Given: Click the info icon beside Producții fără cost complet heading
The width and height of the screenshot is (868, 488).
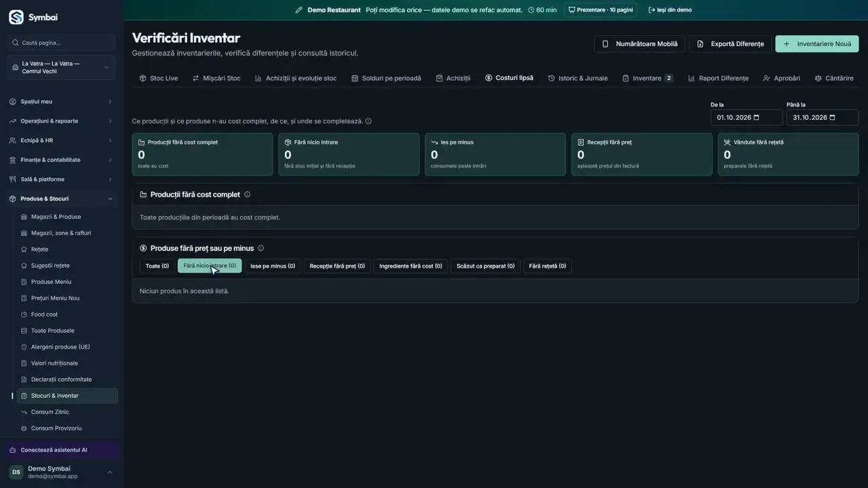Looking at the screenshot, I should pyautogui.click(x=247, y=195).
